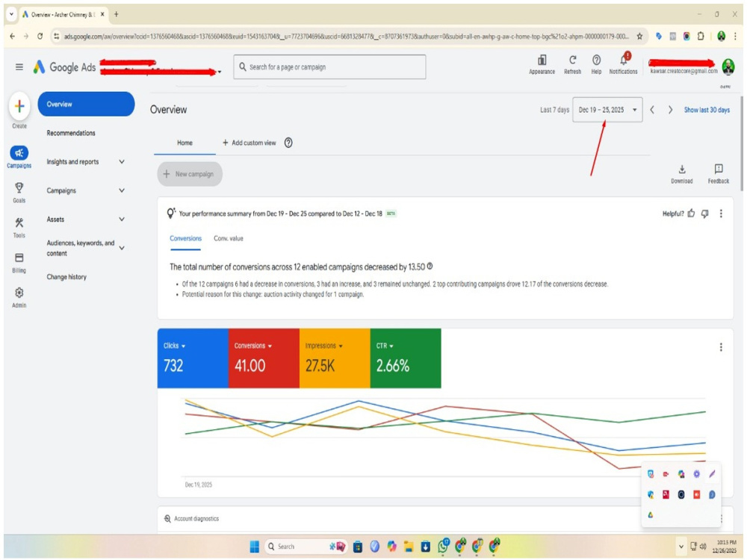Rate the summary with thumbs down
747x560 pixels.
pyautogui.click(x=704, y=214)
